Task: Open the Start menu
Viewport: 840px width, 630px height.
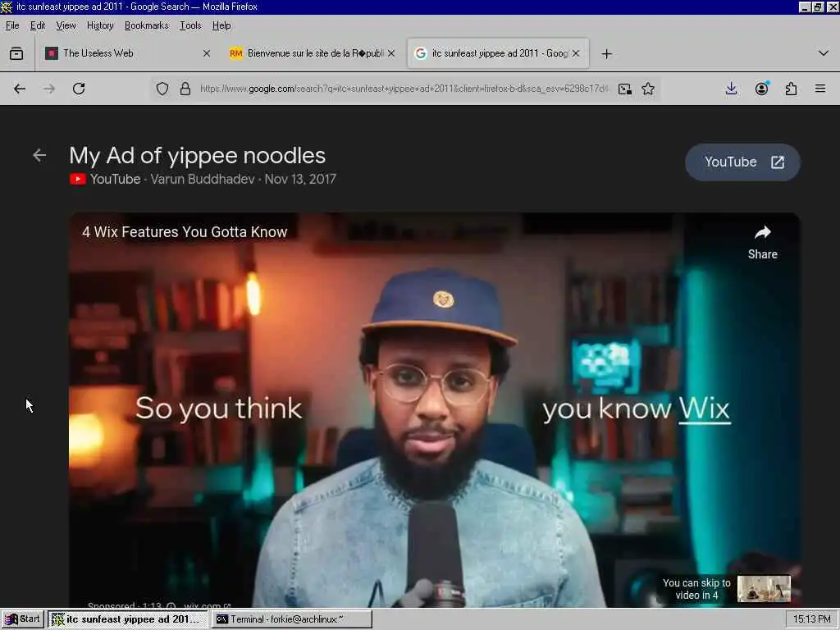Action: click(x=22, y=619)
